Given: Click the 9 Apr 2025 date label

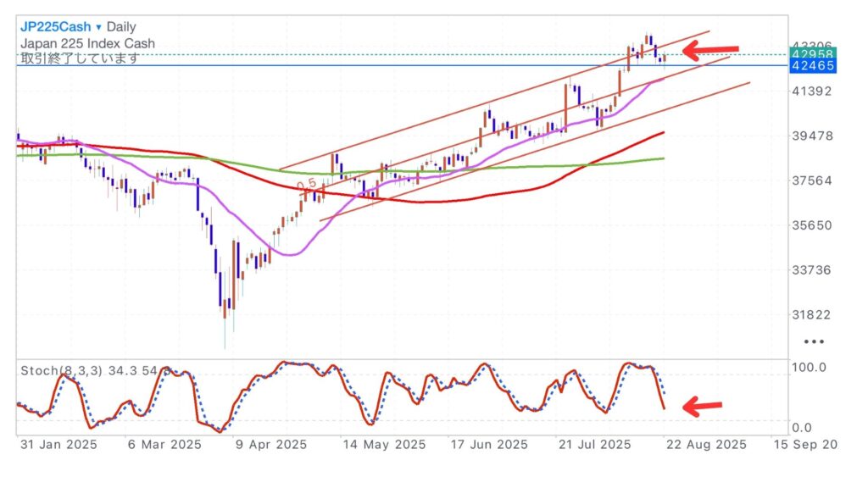Looking at the screenshot, I should [x=270, y=445].
